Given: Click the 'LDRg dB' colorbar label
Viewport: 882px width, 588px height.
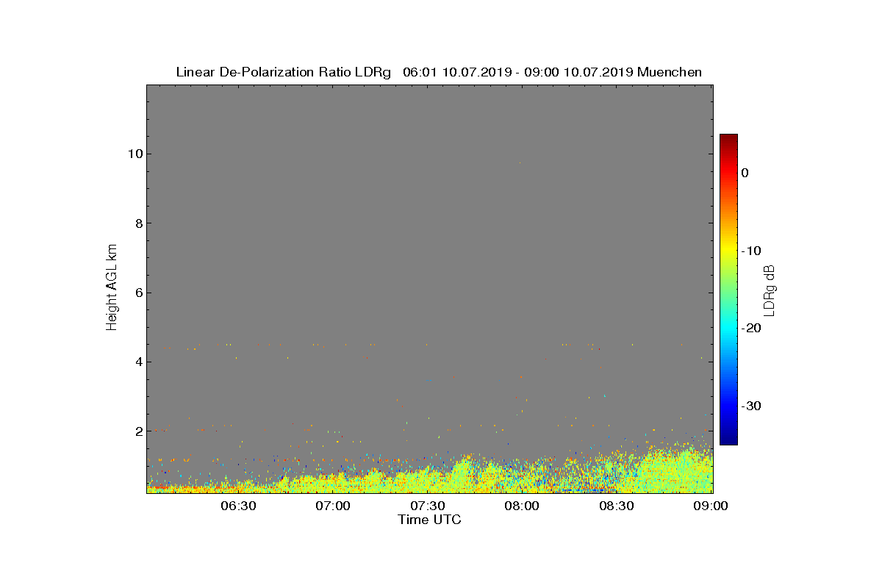Looking at the screenshot, I should [770, 290].
